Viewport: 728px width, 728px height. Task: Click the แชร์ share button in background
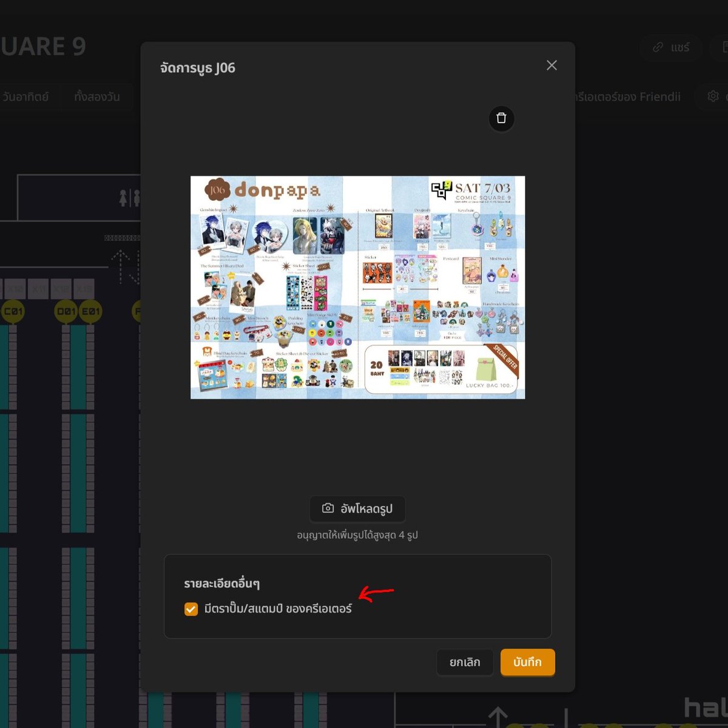[x=671, y=47]
